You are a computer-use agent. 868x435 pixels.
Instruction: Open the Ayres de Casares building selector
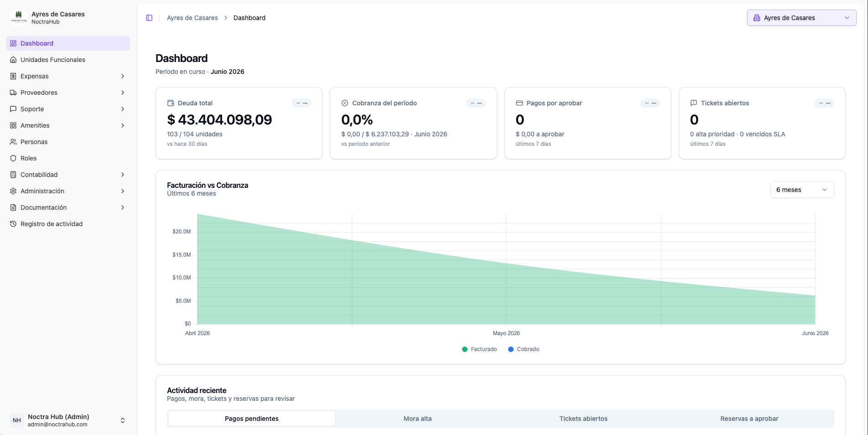(x=801, y=18)
